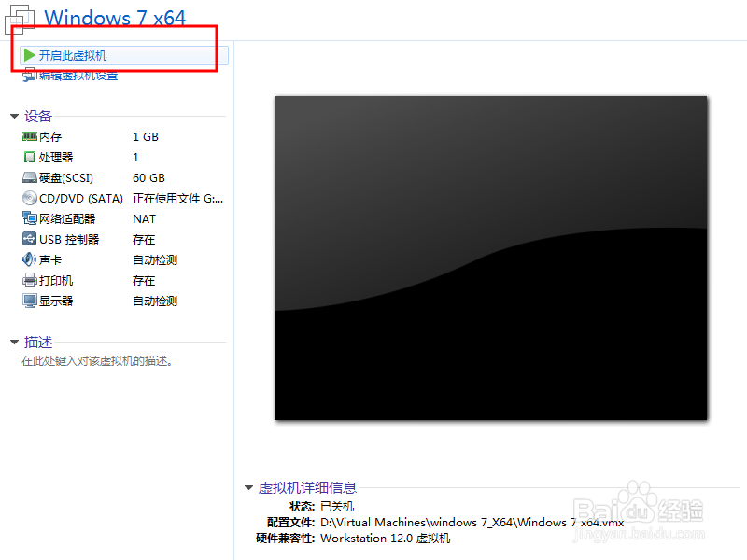Click the 正在使用文件 G:... value
The image size is (747, 560).
pyautogui.click(x=177, y=199)
